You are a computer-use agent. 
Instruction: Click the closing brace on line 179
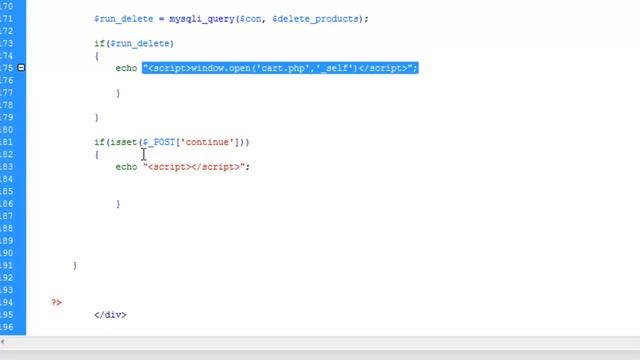(96, 118)
